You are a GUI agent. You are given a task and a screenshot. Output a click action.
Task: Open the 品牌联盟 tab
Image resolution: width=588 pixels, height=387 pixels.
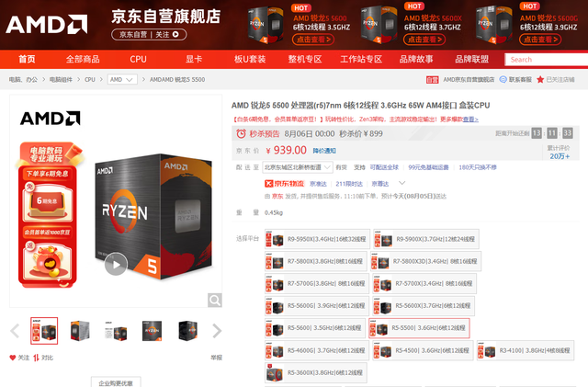[471, 60]
